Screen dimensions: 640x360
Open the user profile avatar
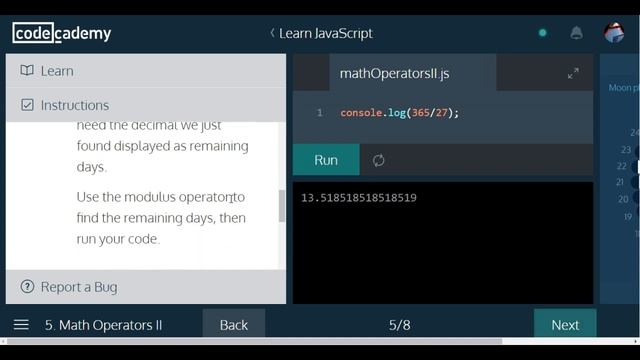pyautogui.click(x=614, y=33)
